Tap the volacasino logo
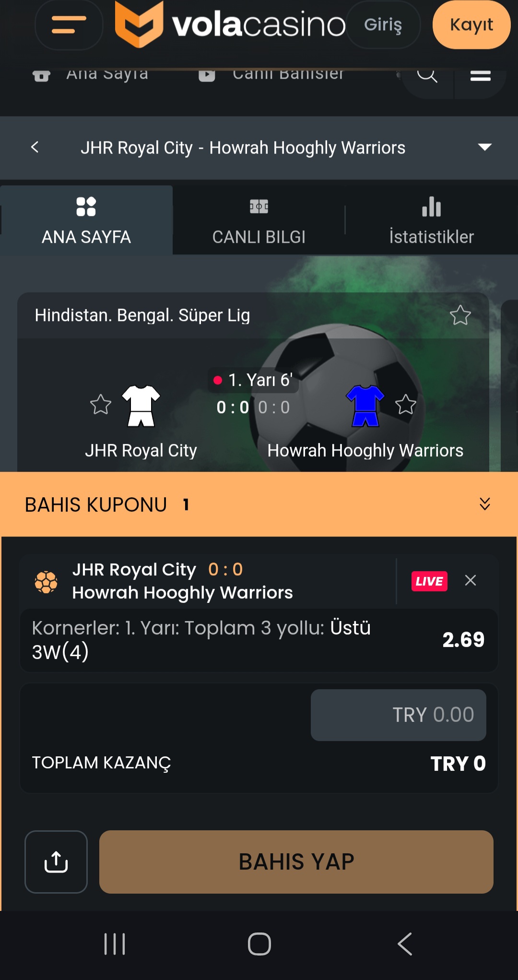Viewport: 518px width, 980px height. point(230,24)
